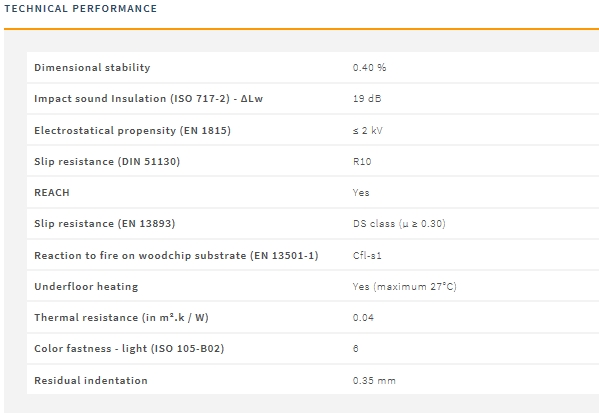Click the 0.35 mm residual indentation value
The image size is (599, 413).
374,381
